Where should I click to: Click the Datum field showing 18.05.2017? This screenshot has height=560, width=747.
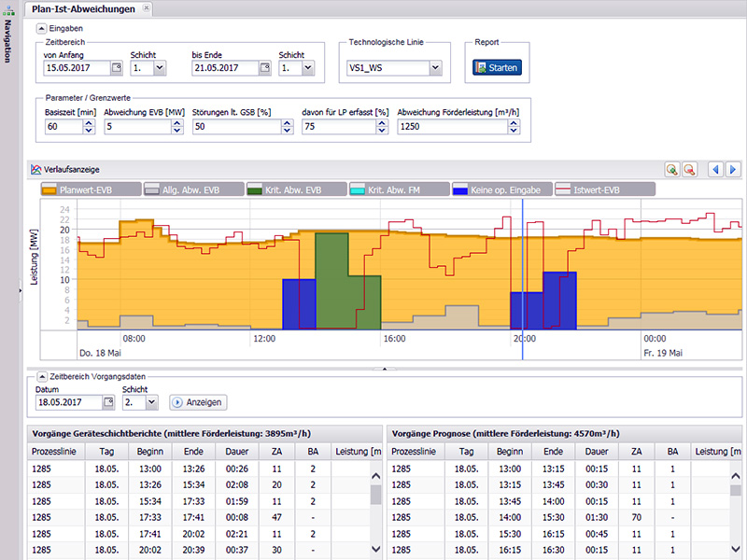(69, 402)
